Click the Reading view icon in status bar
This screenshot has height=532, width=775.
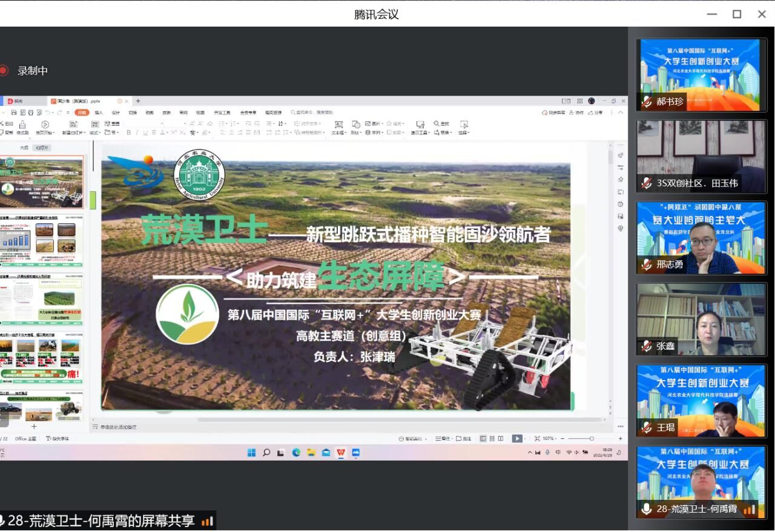(501, 439)
